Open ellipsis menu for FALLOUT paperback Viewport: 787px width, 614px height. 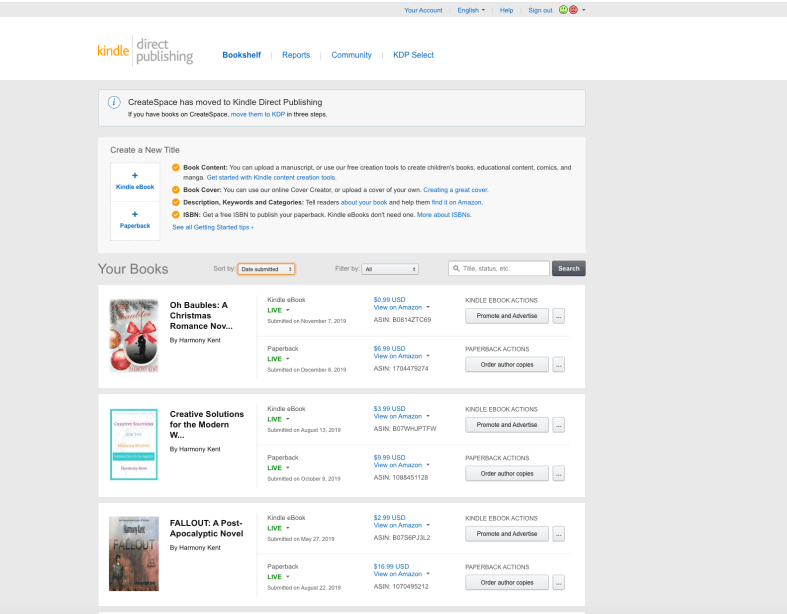coord(559,582)
